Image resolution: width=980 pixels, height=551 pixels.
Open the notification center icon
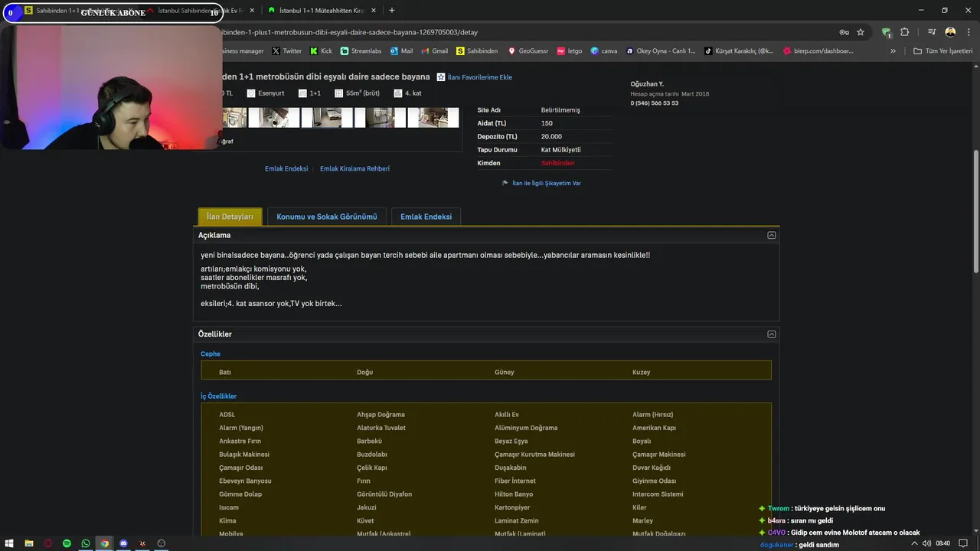(963, 543)
